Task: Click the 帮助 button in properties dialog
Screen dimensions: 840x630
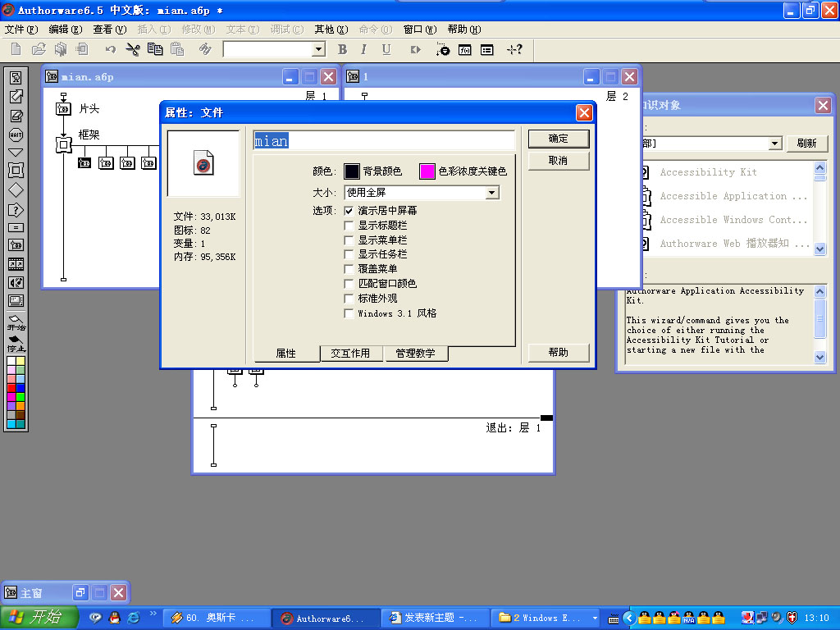Action: [x=558, y=353]
